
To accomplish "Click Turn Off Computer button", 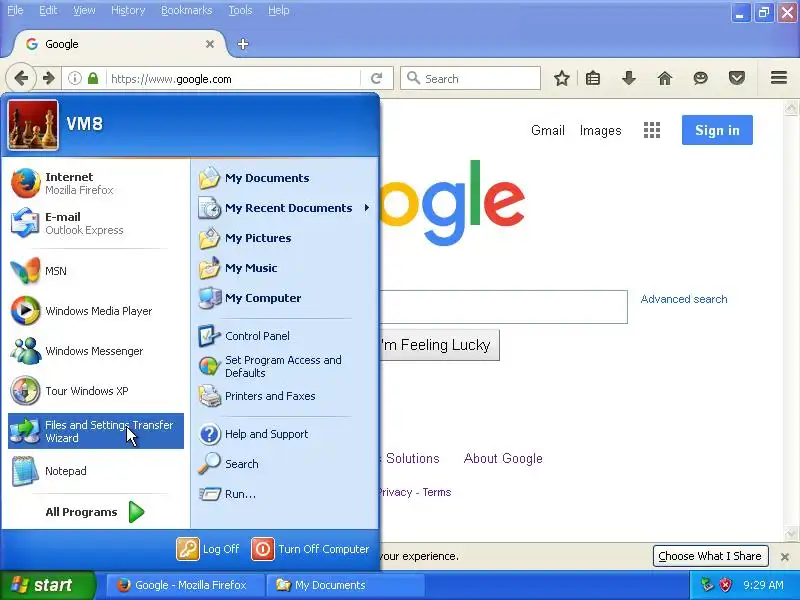I will click(310, 549).
